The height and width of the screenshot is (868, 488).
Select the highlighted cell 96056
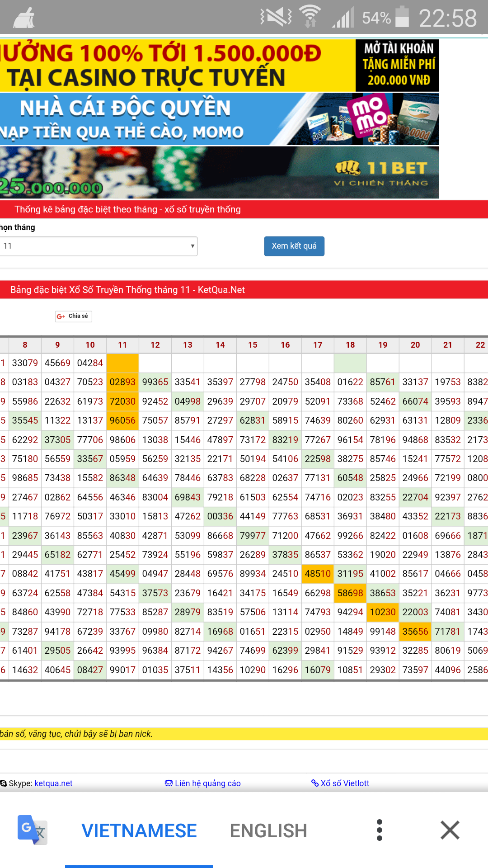point(122,420)
